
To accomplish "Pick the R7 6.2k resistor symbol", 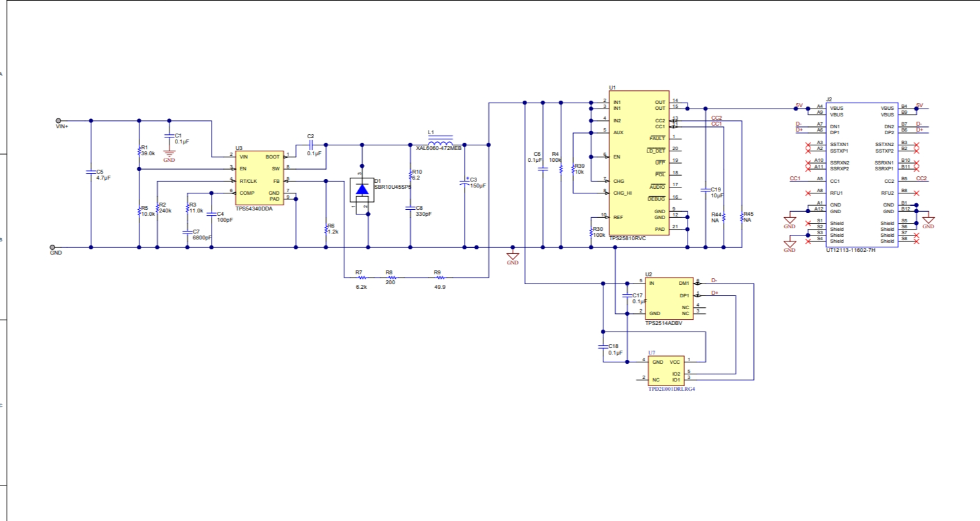I will [x=361, y=278].
